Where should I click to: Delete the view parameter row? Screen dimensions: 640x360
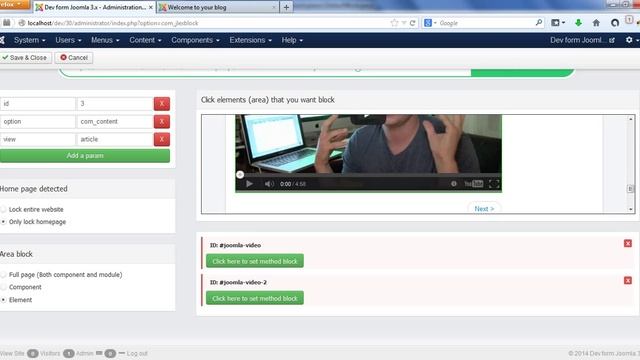162,140
